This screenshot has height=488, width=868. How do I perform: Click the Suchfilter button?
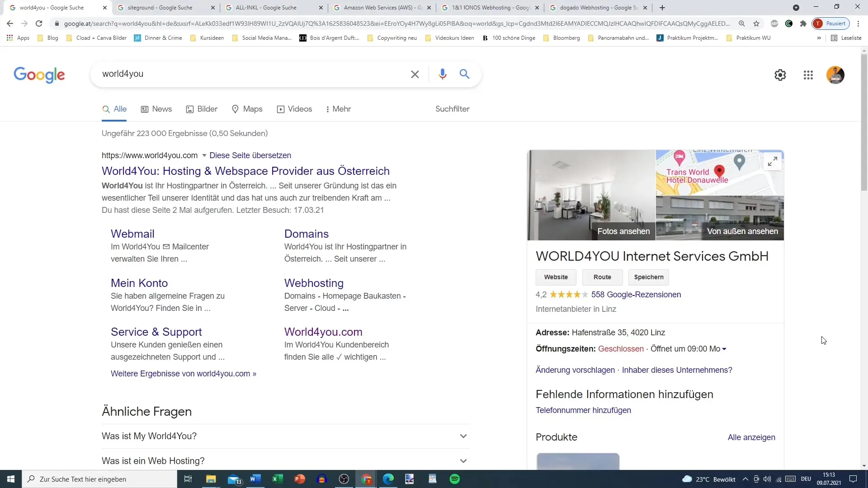tap(453, 109)
